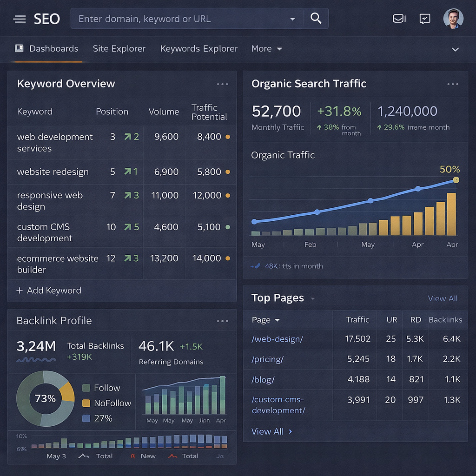This screenshot has width=476, height=476.
Task: Open Backlink Profile three-dot options menu
Action: (x=222, y=321)
